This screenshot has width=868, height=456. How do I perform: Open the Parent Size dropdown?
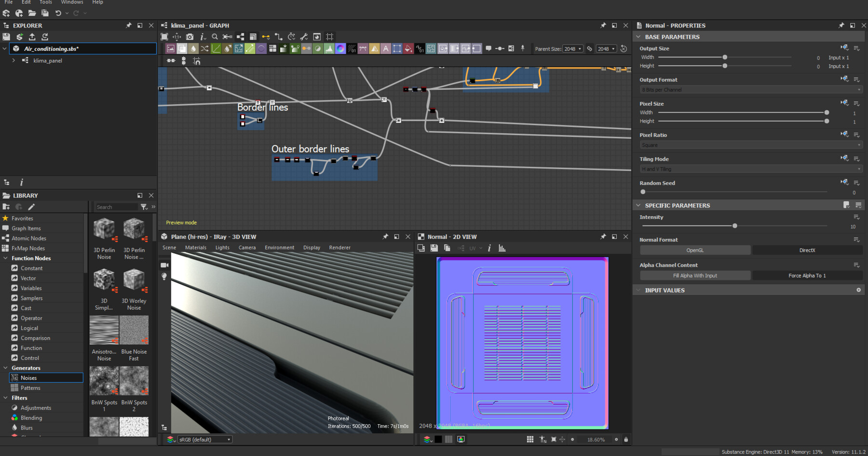point(573,48)
